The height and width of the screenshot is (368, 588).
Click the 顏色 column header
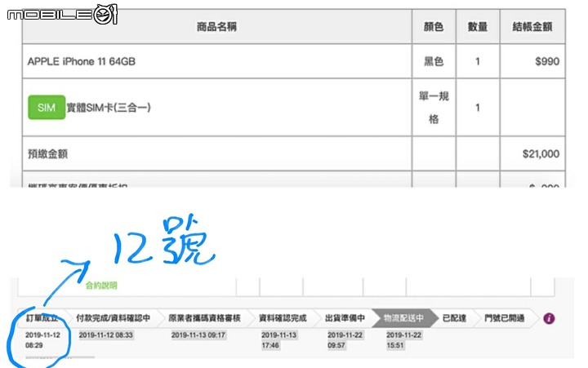434,27
